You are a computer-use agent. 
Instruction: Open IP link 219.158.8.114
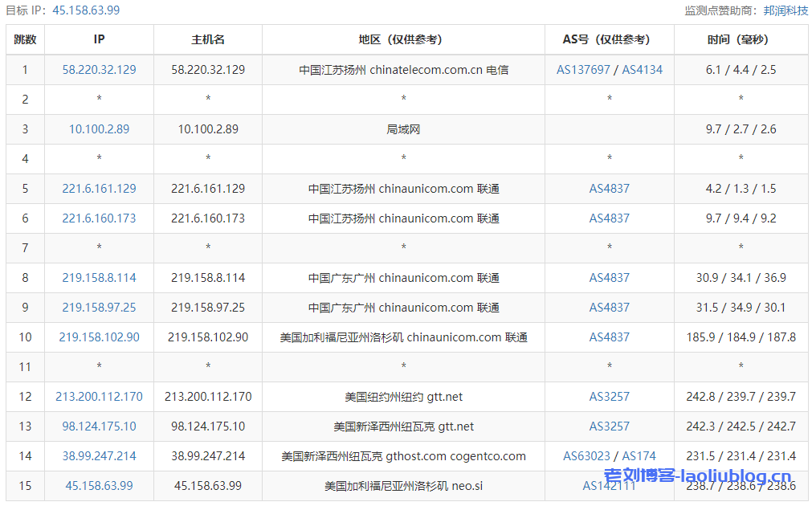click(99, 278)
